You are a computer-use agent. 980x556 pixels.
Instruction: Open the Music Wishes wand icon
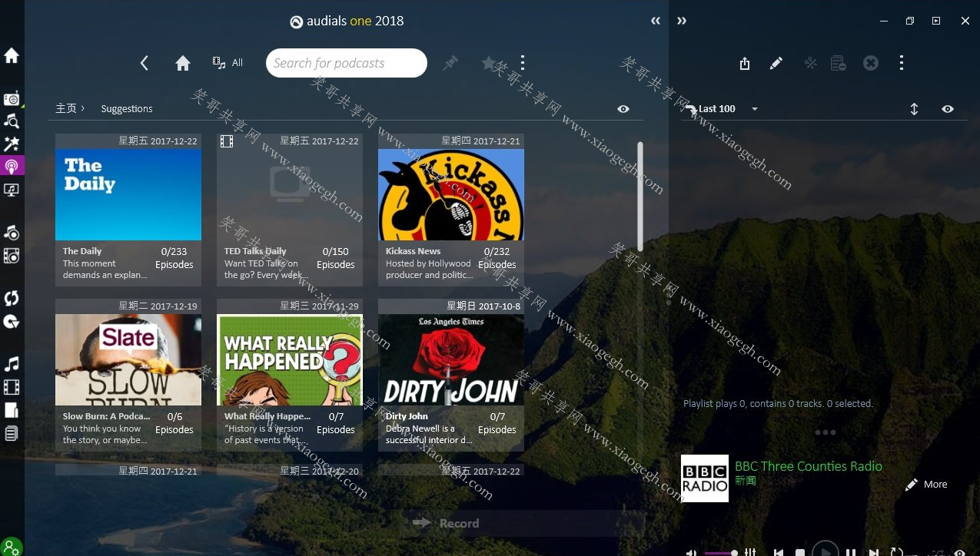12,144
